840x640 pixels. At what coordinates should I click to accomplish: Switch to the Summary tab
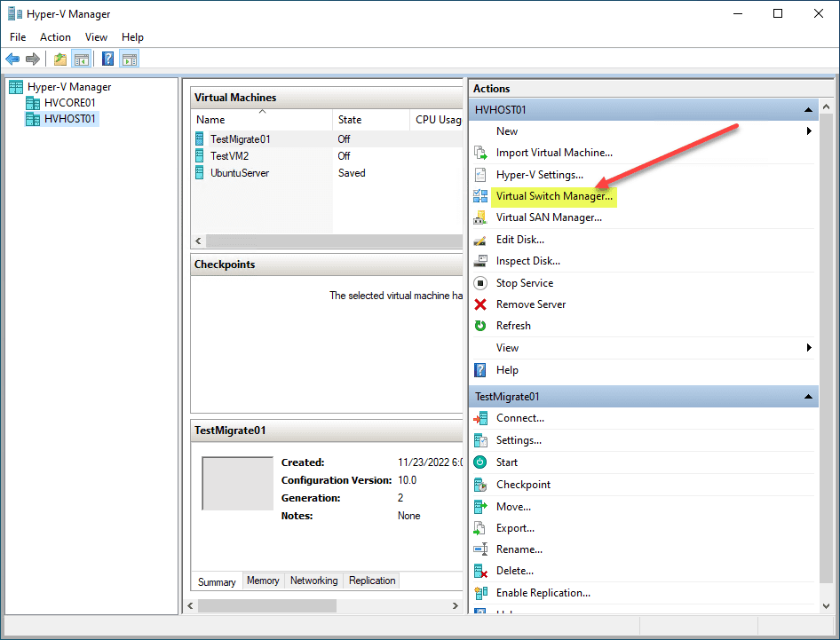click(x=217, y=581)
